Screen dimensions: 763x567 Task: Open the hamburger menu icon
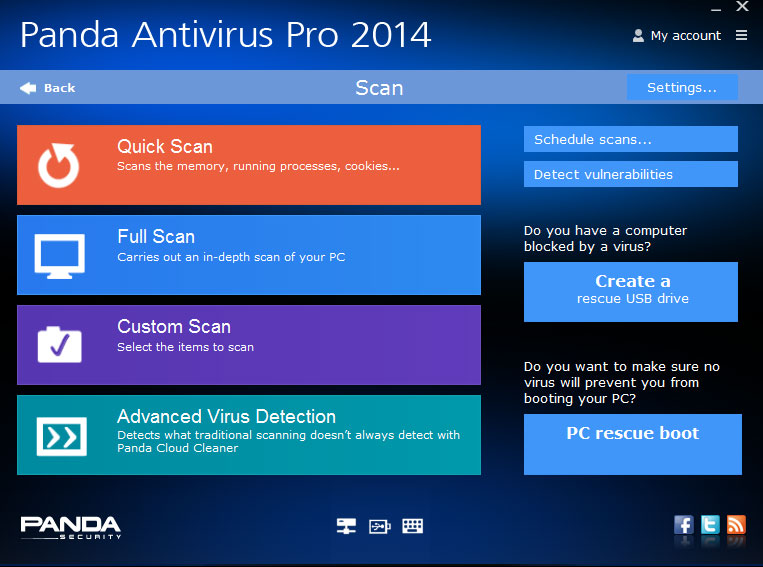point(741,35)
